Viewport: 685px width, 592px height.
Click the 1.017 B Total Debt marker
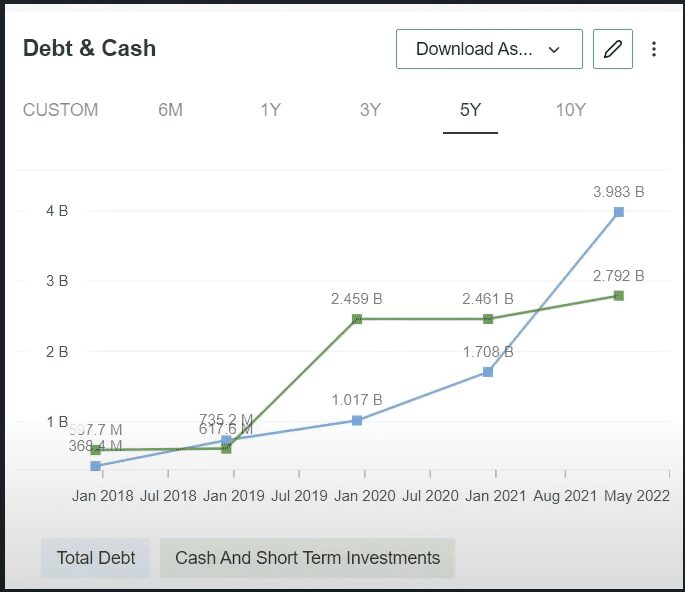tap(357, 420)
